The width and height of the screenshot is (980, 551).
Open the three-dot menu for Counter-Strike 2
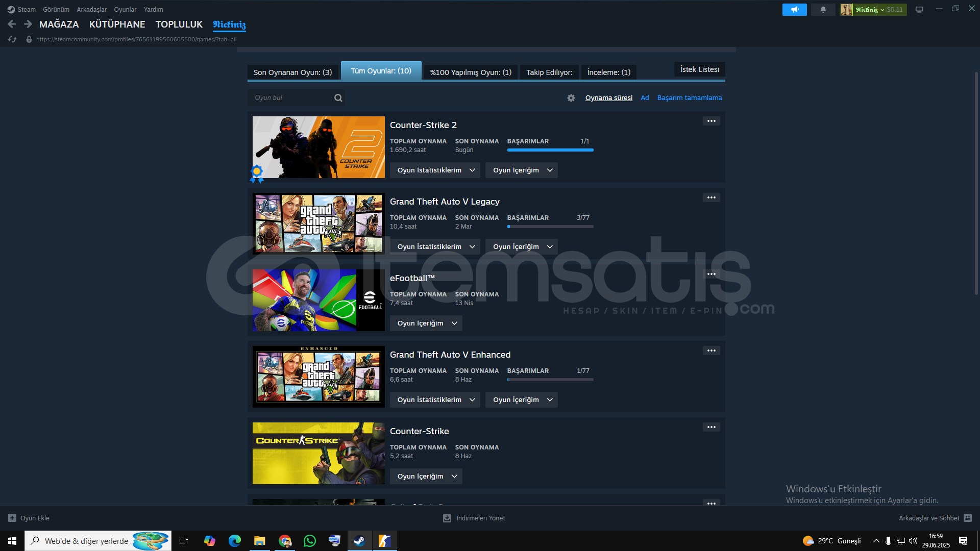point(712,121)
